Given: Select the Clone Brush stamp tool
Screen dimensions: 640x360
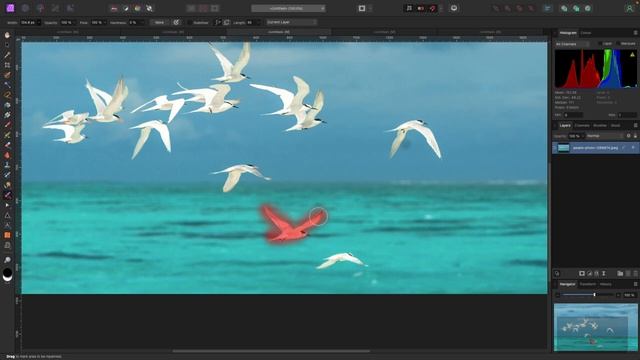Looking at the screenshot, I should tap(7, 165).
